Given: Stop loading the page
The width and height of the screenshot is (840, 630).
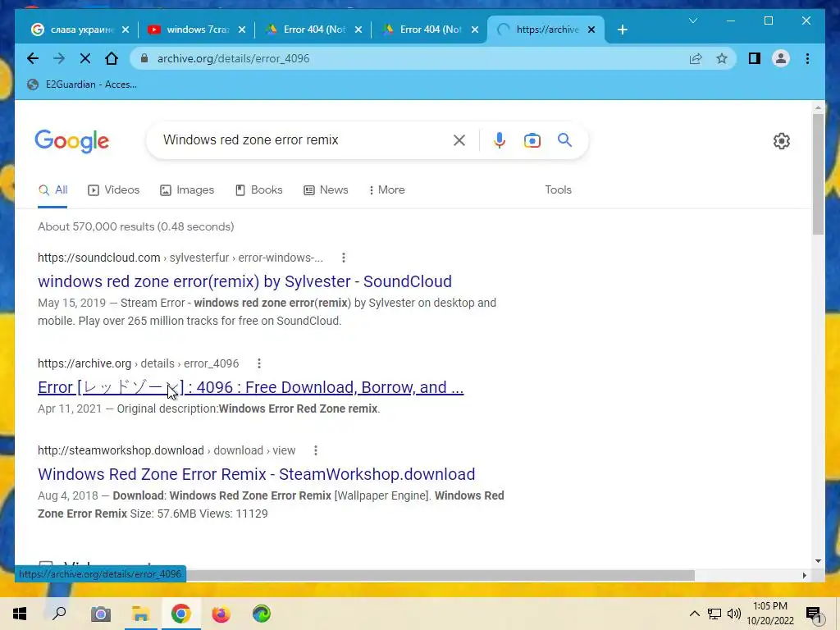Looking at the screenshot, I should click(85, 58).
